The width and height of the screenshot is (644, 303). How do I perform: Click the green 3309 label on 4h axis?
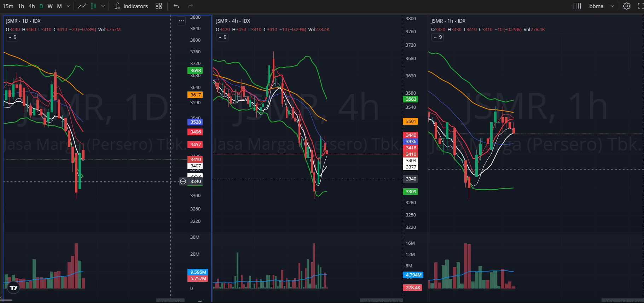coord(411,191)
